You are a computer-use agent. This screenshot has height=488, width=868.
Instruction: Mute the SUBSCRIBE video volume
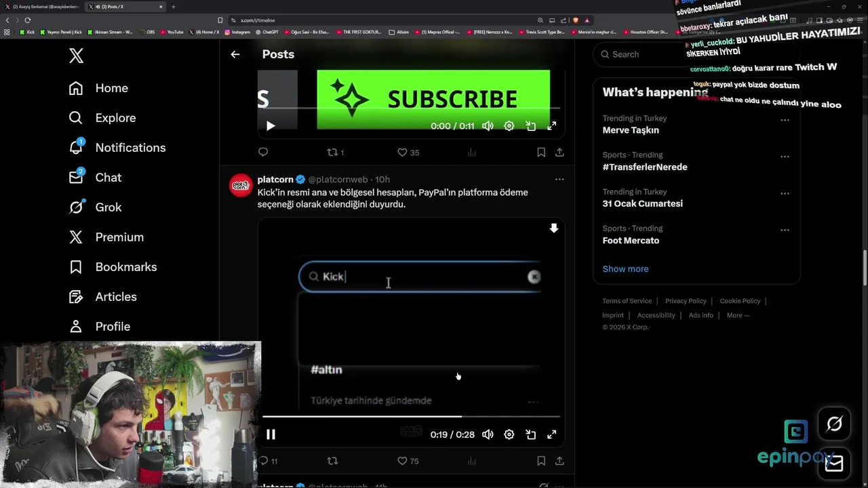(488, 126)
